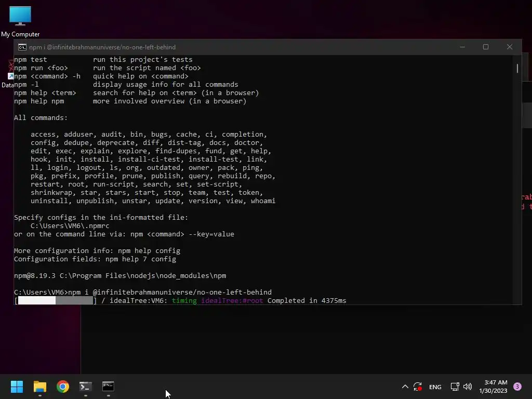Click the 'shrinkwrap' command in the list

[51, 192]
